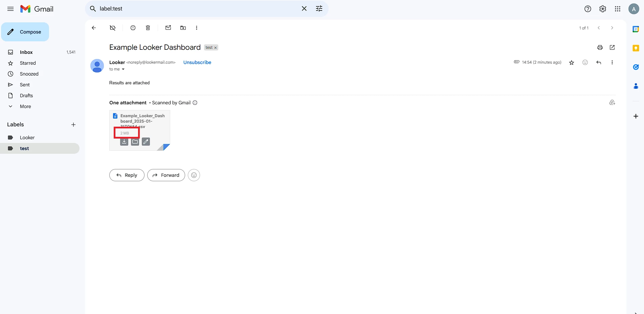Open Snoozed folder

[x=40, y=74]
